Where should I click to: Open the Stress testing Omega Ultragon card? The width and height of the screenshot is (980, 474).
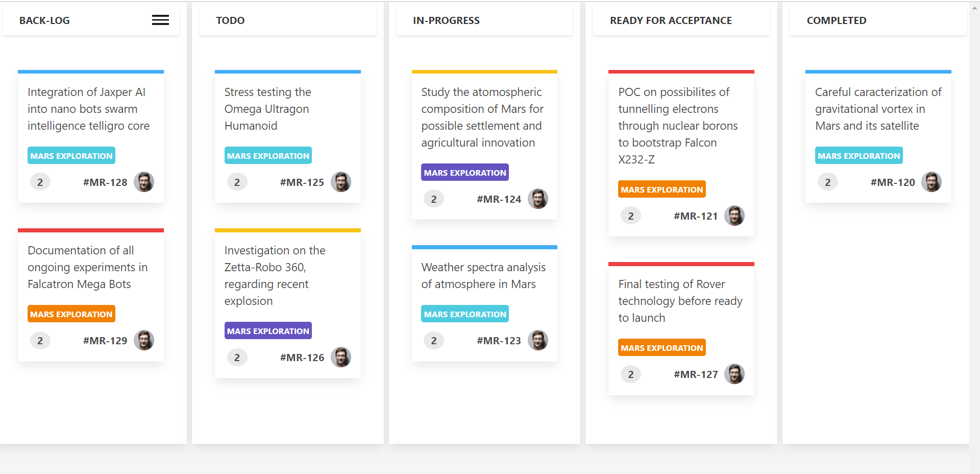click(x=267, y=109)
